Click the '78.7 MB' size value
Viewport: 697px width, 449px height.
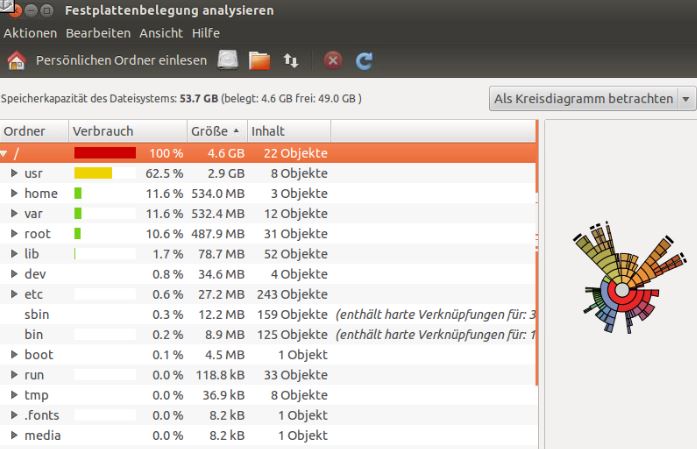click(221, 254)
